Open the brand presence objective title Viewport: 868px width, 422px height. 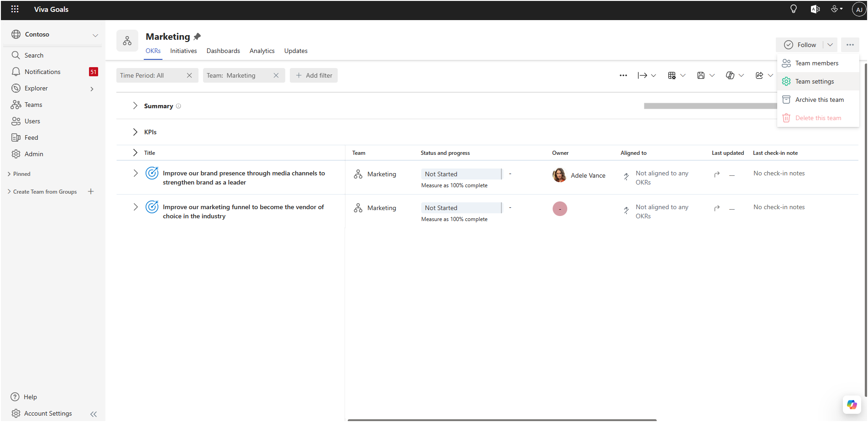click(244, 178)
